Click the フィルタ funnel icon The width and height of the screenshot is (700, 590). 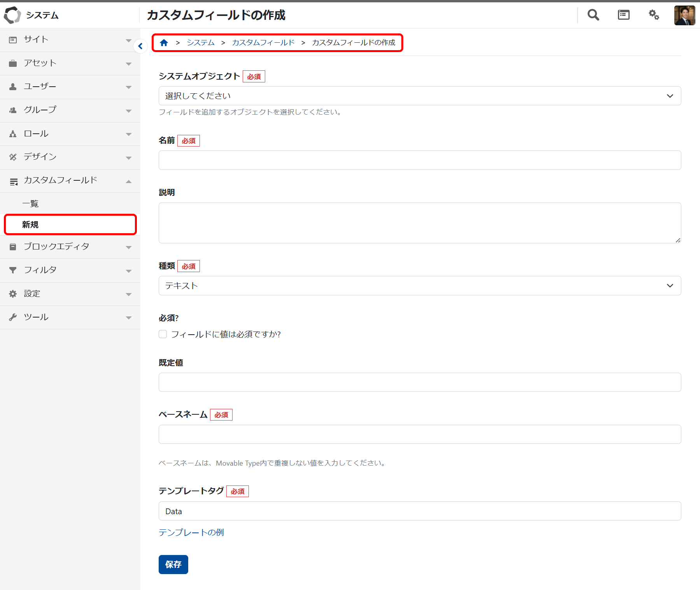click(x=13, y=270)
